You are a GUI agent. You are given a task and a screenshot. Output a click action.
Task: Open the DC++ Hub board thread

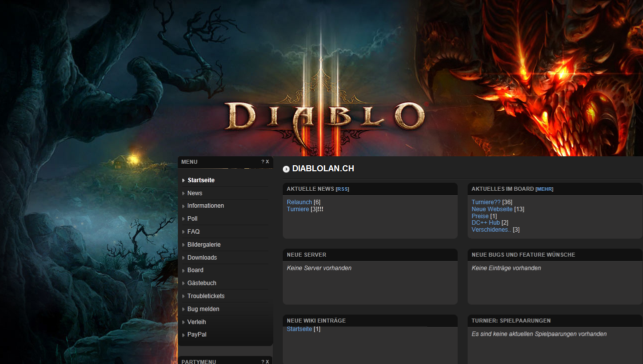click(x=485, y=223)
